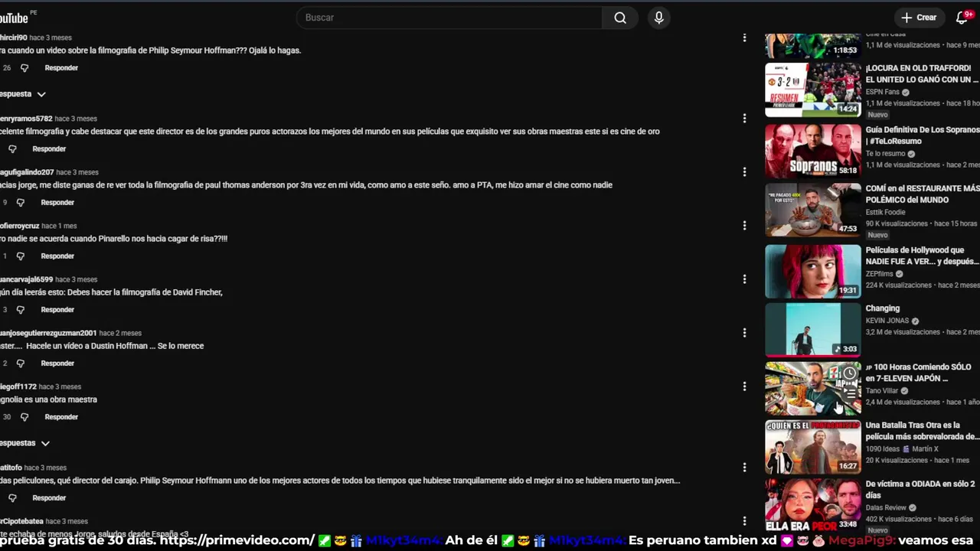980x551 pixels.
Task: Add 7-Eleven Japón video to queue
Action: (x=849, y=393)
